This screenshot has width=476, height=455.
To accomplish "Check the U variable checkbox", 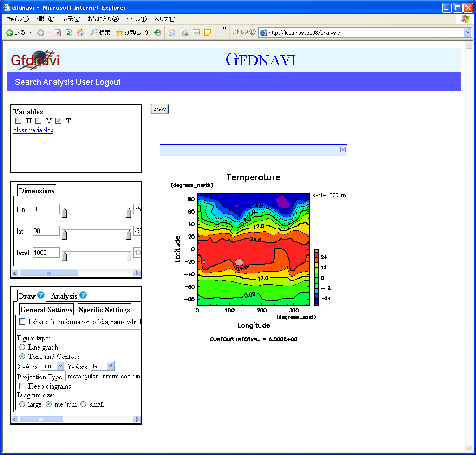I will click(19, 121).
